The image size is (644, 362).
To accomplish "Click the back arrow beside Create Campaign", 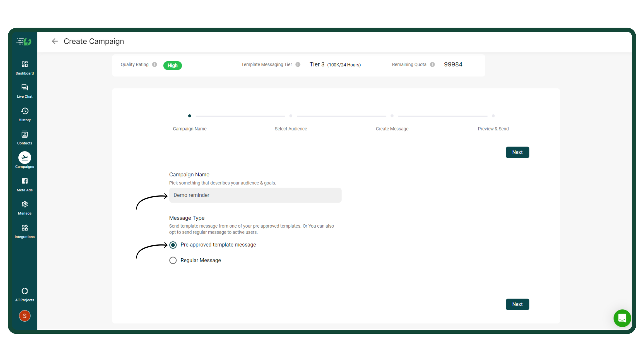I will [55, 41].
